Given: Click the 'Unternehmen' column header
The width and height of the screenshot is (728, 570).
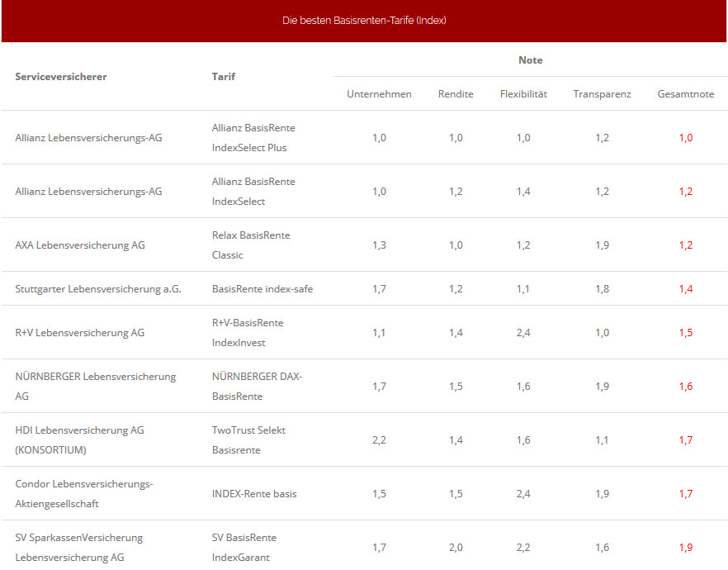Looking at the screenshot, I should [x=379, y=94].
